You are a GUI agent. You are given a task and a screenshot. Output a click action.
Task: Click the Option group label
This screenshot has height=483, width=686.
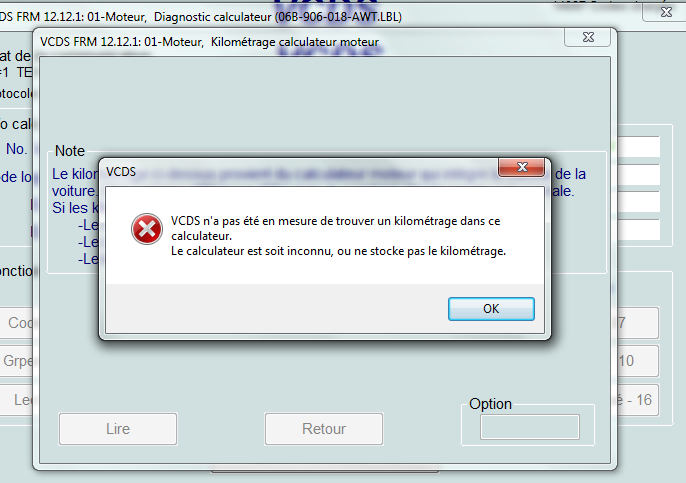[x=490, y=404]
